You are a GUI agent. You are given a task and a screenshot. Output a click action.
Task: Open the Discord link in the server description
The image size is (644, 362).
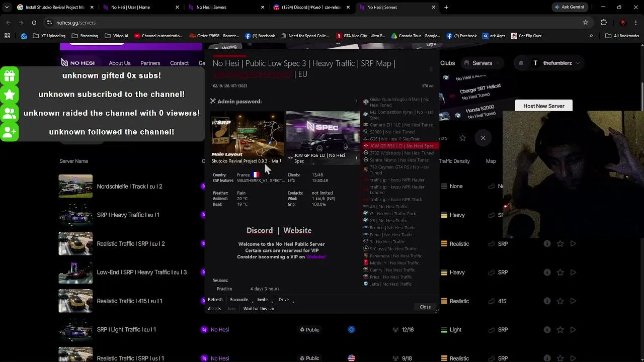[x=260, y=230]
